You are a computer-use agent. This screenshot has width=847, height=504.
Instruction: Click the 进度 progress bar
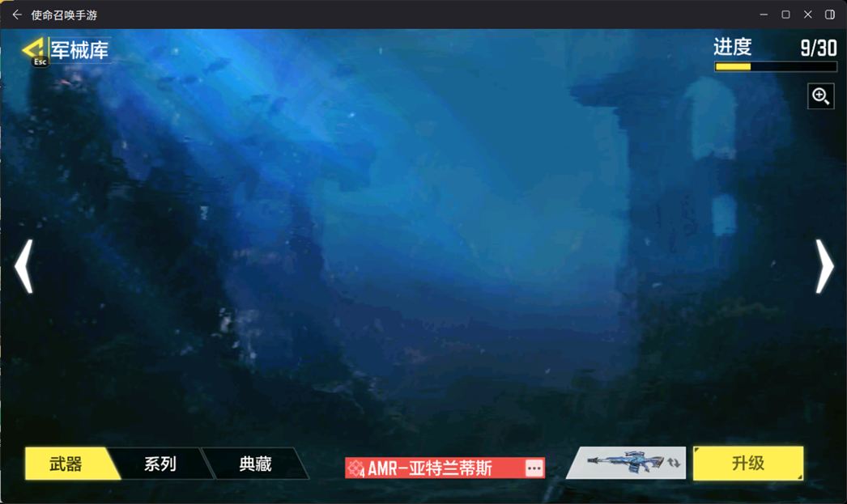[x=776, y=67]
